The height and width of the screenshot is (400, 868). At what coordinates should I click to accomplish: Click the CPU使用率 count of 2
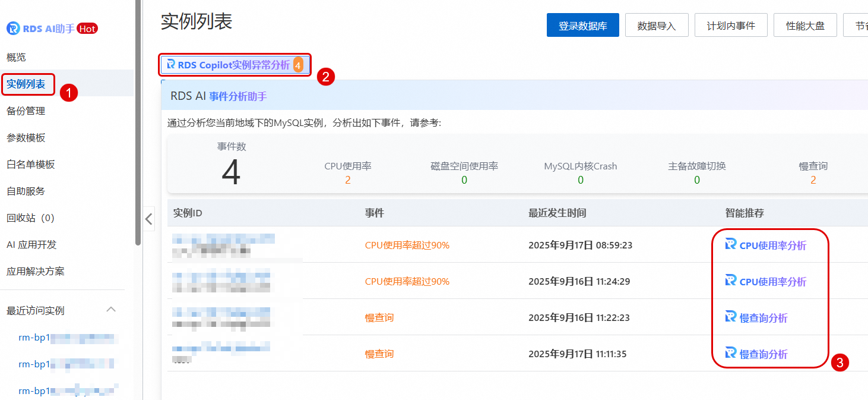pos(348,179)
